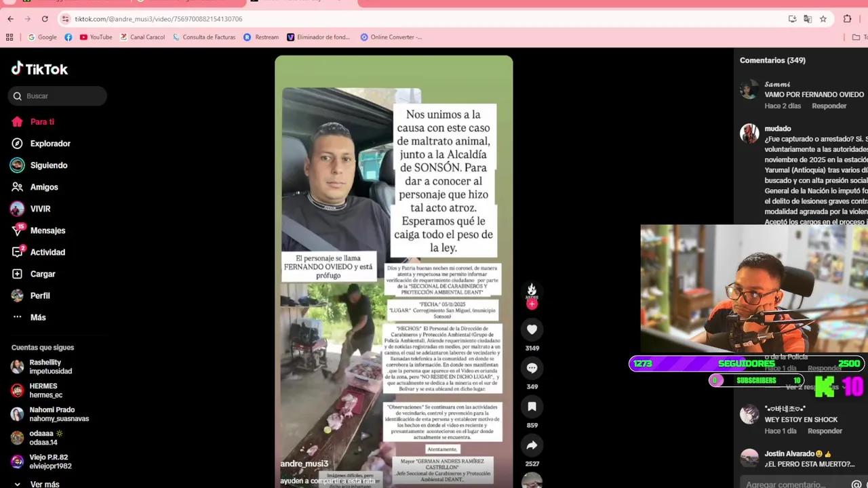Image resolution: width=868 pixels, height=488 pixels.
Task: Open Explorador compass section
Action: (x=41, y=144)
